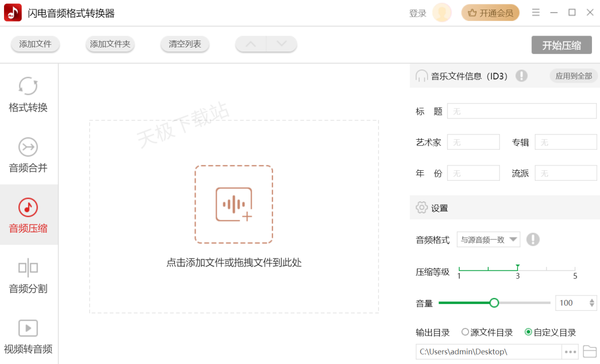This screenshot has height=364, width=600.
Task: Click the 专辑 input field
Action: [x=566, y=142]
